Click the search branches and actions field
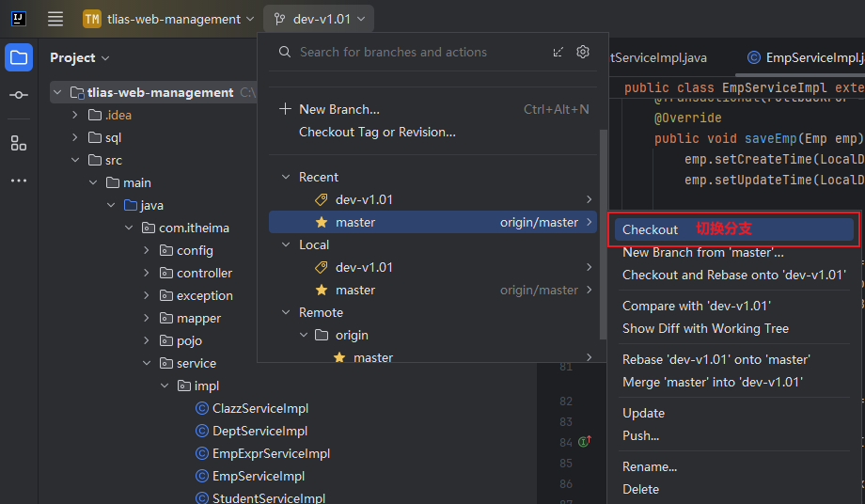This screenshot has width=865, height=504. tap(393, 52)
